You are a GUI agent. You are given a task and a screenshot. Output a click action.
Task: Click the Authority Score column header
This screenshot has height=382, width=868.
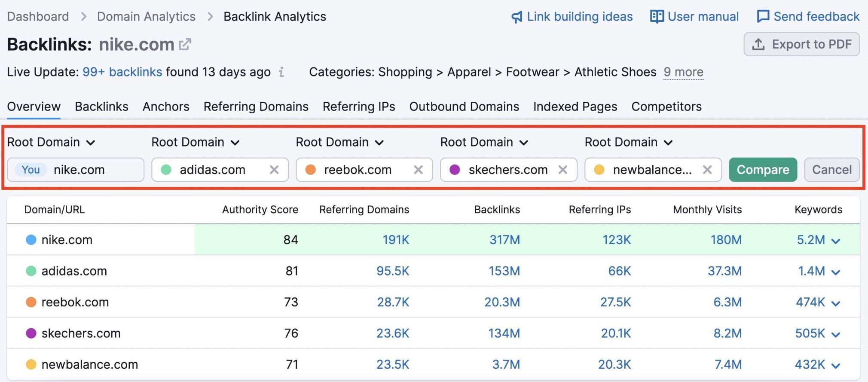260,210
